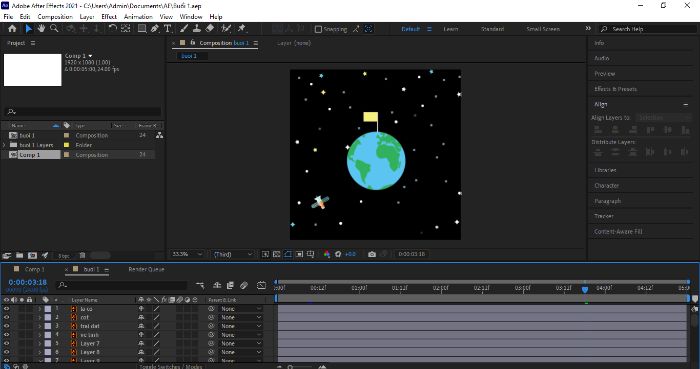Select the Rotation tool
This screenshot has width=700, height=369.
click(x=112, y=29)
